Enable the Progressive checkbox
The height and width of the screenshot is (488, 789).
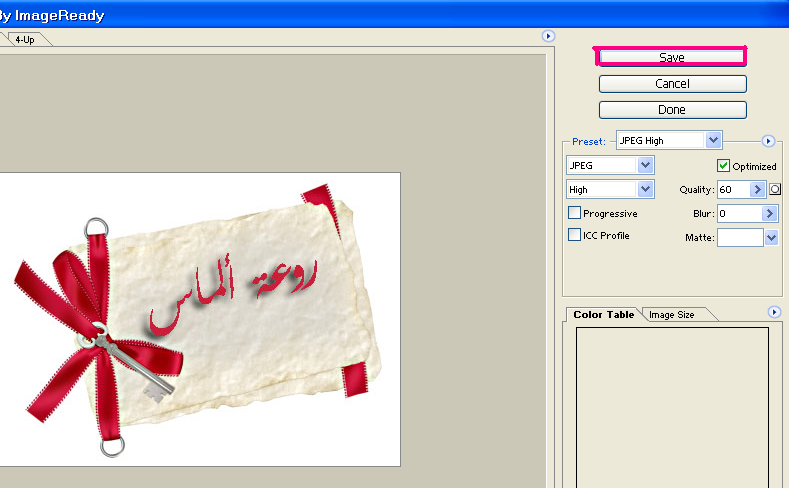[x=574, y=213]
